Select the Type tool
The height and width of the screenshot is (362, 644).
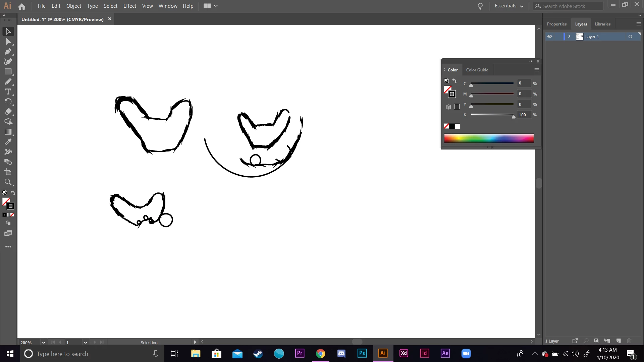8,92
